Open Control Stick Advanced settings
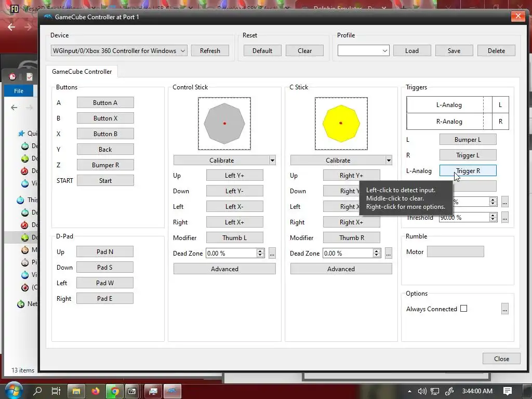 [224, 269]
